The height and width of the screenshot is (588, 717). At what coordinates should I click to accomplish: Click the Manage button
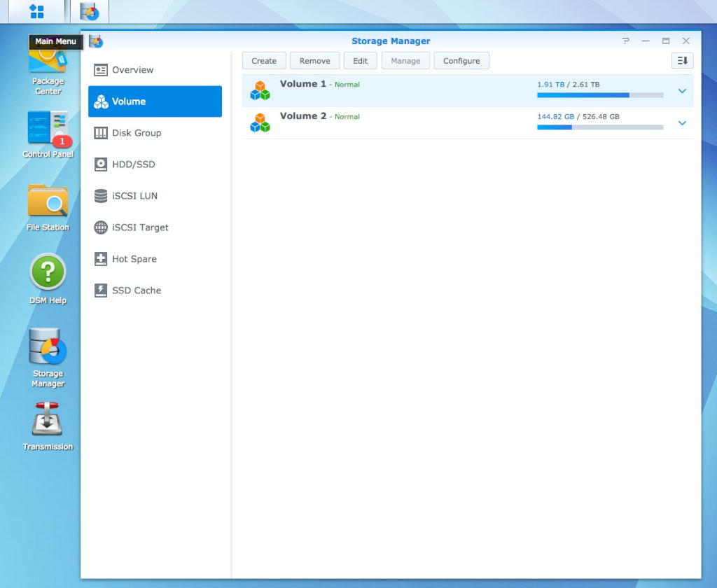[405, 61]
